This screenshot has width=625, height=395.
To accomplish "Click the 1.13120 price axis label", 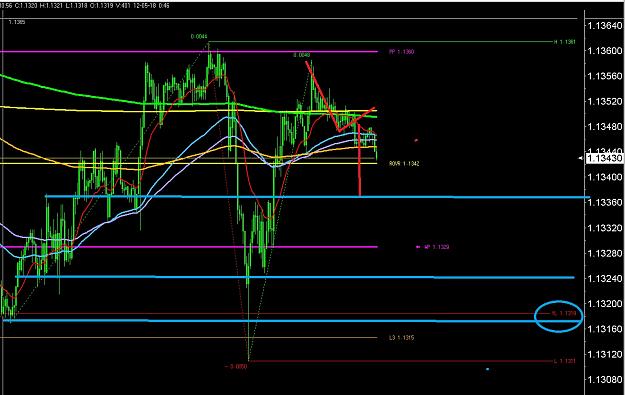I will click(x=604, y=354).
